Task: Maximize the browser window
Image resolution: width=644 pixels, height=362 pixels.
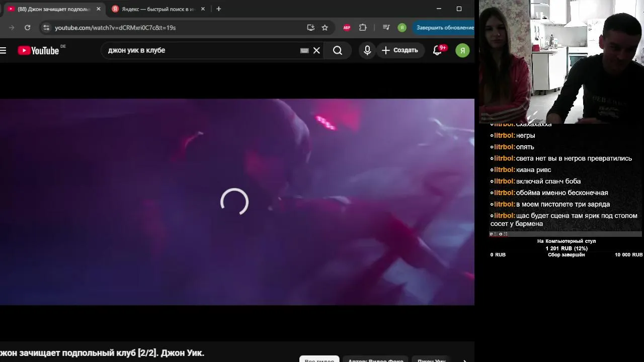Action: coord(459,9)
